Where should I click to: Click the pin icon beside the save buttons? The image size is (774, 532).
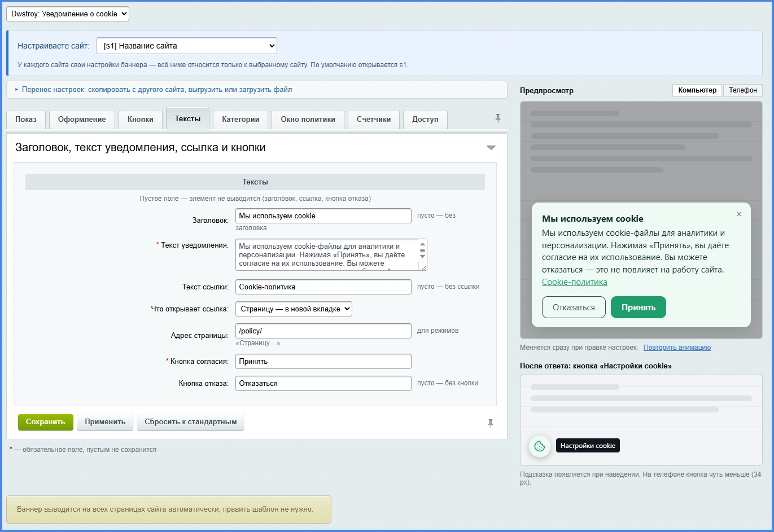[490, 423]
